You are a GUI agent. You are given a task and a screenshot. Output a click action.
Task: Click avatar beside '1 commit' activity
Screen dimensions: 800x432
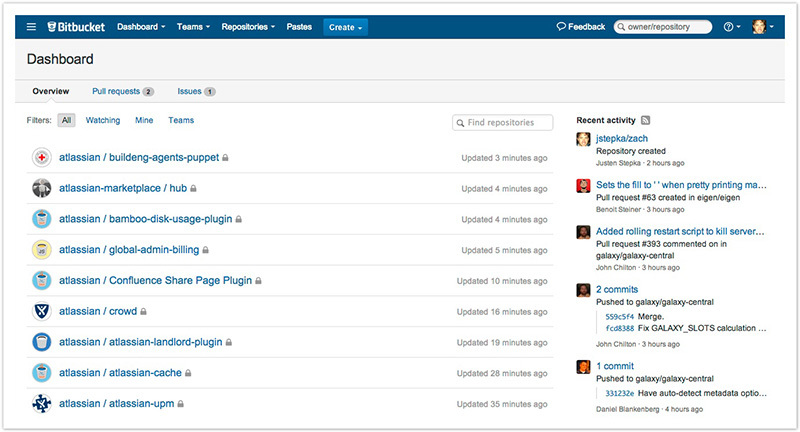tap(583, 367)
